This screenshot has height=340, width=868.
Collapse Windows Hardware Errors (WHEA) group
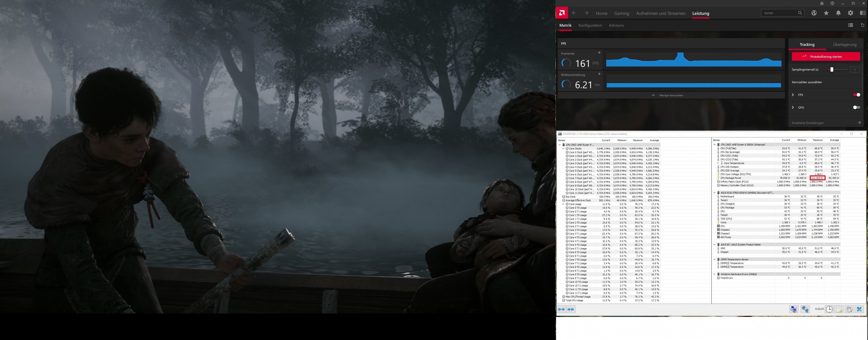tap(714, 274)
